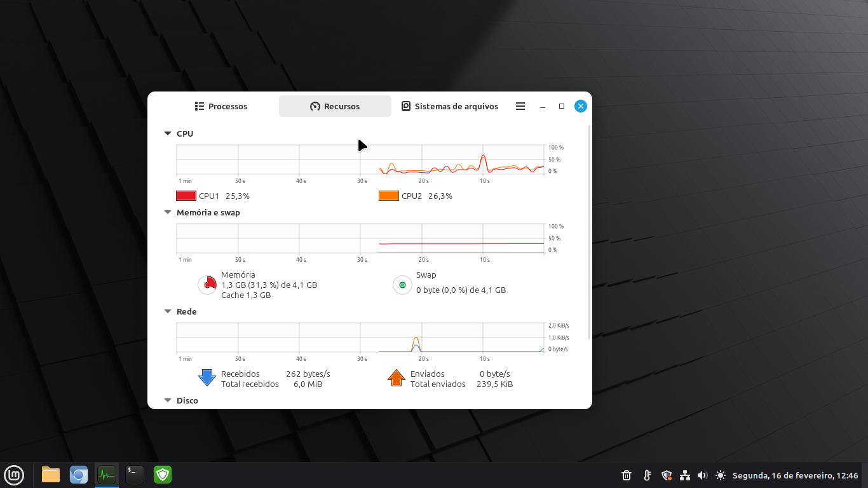Click the Memória pie color picker
The width and height of the screenshot is (868, 488).
207,285
